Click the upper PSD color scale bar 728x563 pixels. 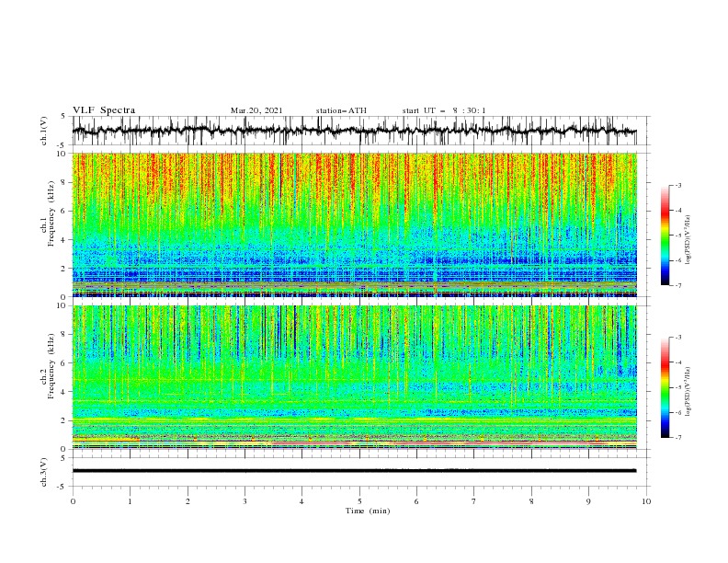[665, 236]
